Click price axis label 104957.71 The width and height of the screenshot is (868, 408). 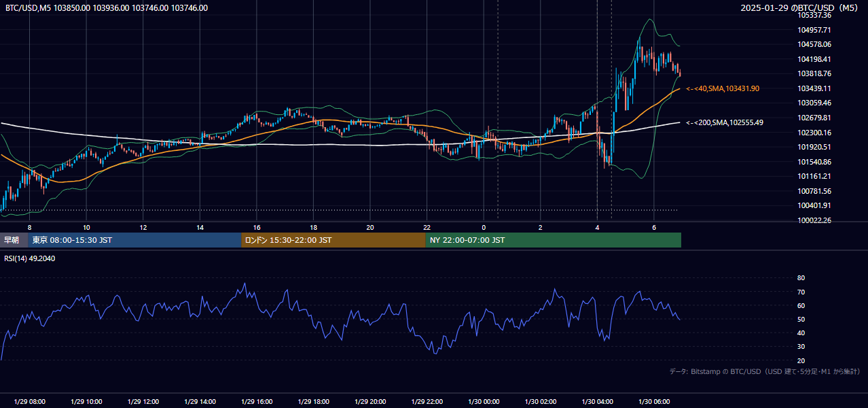pos(814,30)
